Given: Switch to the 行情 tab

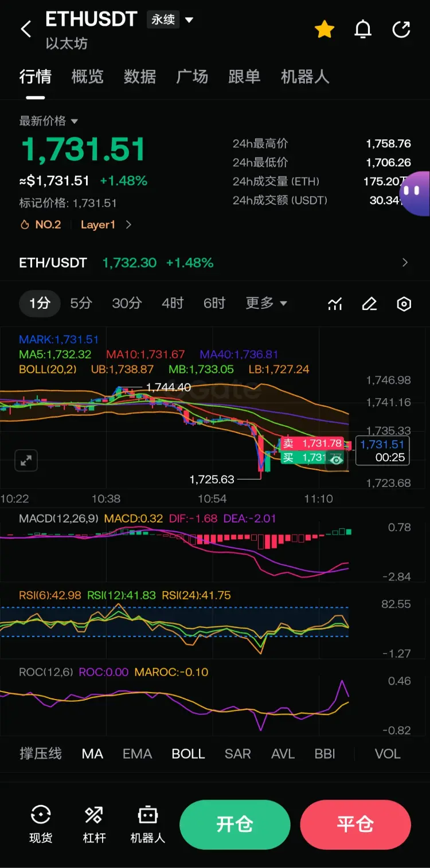Looking at the screenshot, I should pos(36,77).
